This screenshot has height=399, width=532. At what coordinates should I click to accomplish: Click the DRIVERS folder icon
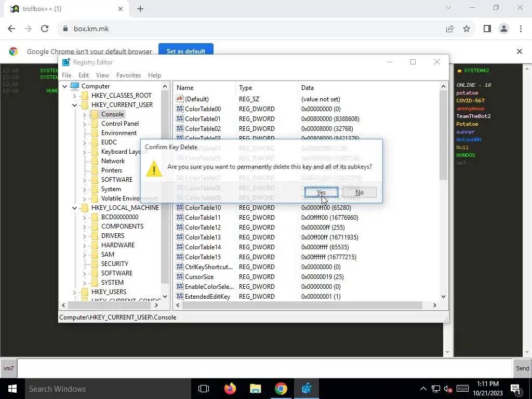click(95, 236)
